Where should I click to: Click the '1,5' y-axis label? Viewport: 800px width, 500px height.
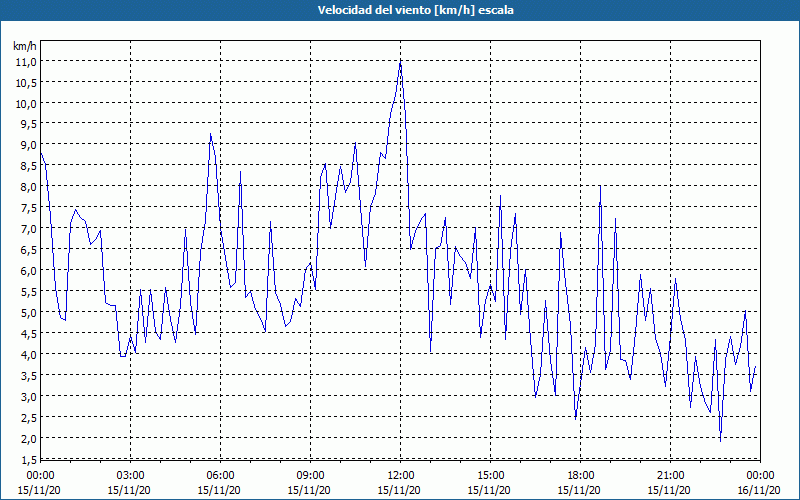pos(29,460)
